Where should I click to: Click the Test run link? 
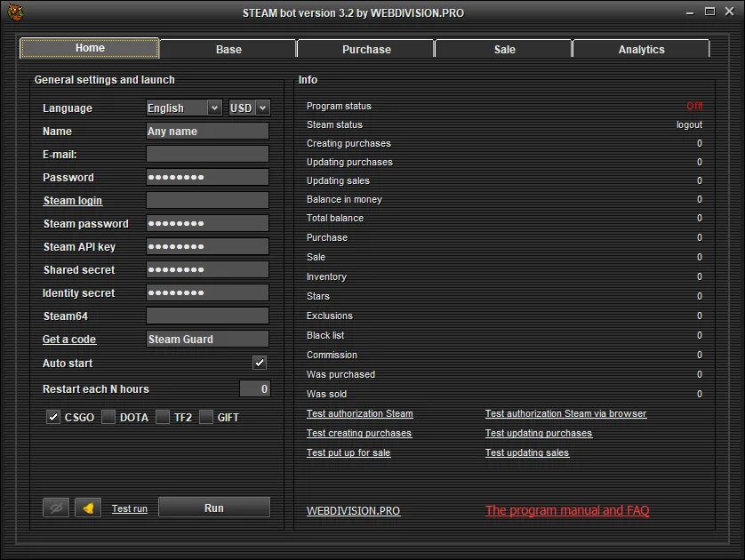[x=129, y=508]
